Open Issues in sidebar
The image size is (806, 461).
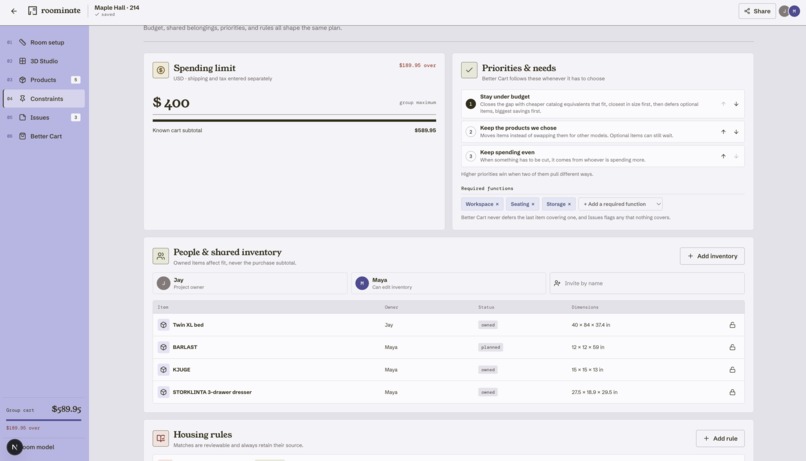point(44,117)
